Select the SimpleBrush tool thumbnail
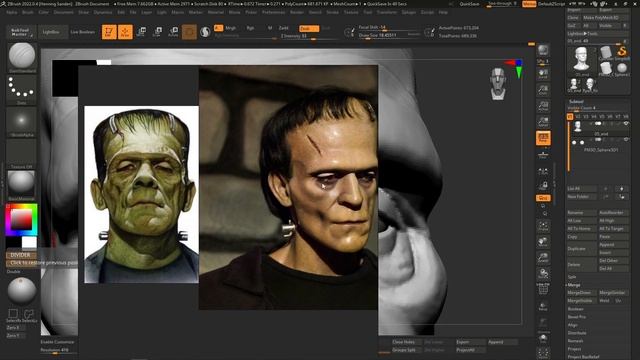Screen dimensions: 640x360 click(622, 53)
